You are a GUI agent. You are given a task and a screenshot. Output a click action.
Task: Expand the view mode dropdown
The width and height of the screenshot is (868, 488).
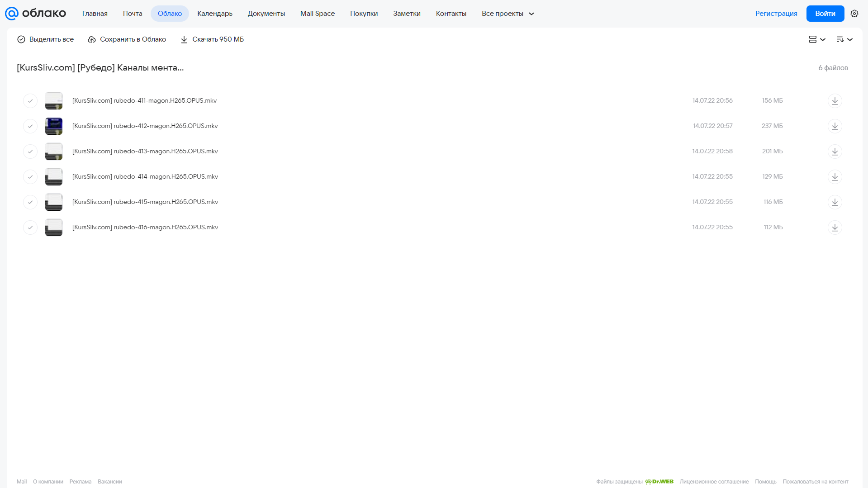[x=817, y=39]
